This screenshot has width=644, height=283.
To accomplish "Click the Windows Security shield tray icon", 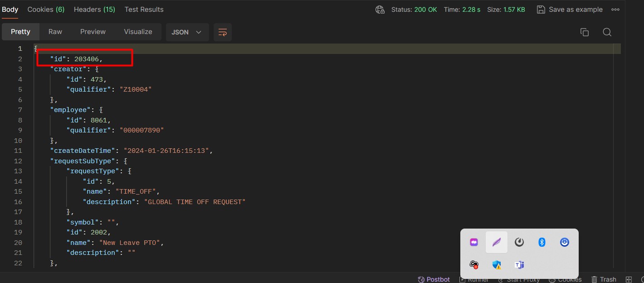I will 497,265.
